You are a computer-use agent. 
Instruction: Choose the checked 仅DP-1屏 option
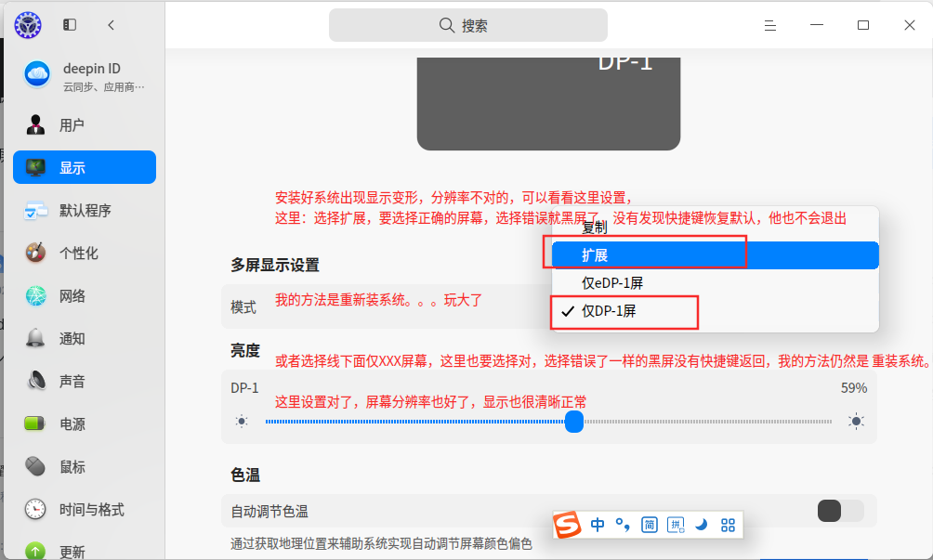[716, 311]
